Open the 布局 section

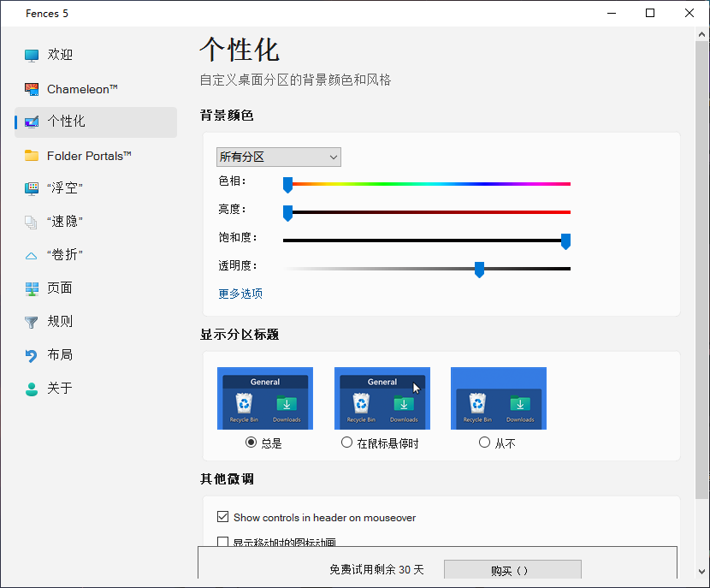(x=96, y=355)
